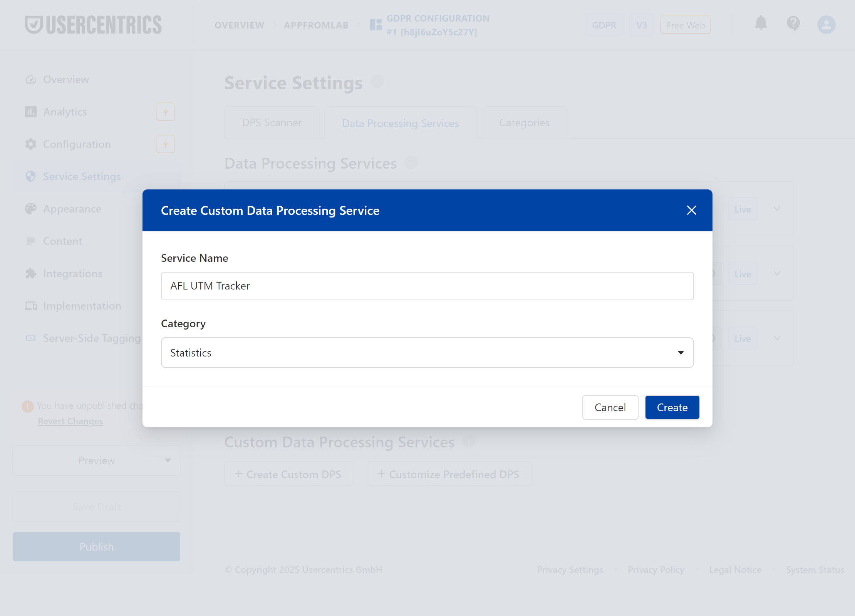Click the lightning upgrade badge beside Configuration
The image size is (855, 616).
(166, 144)
